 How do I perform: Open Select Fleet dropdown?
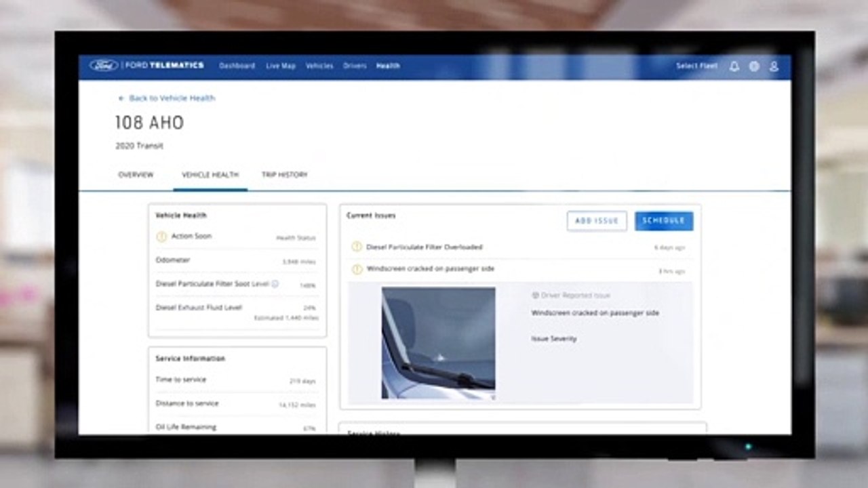(x=696, y=66)
